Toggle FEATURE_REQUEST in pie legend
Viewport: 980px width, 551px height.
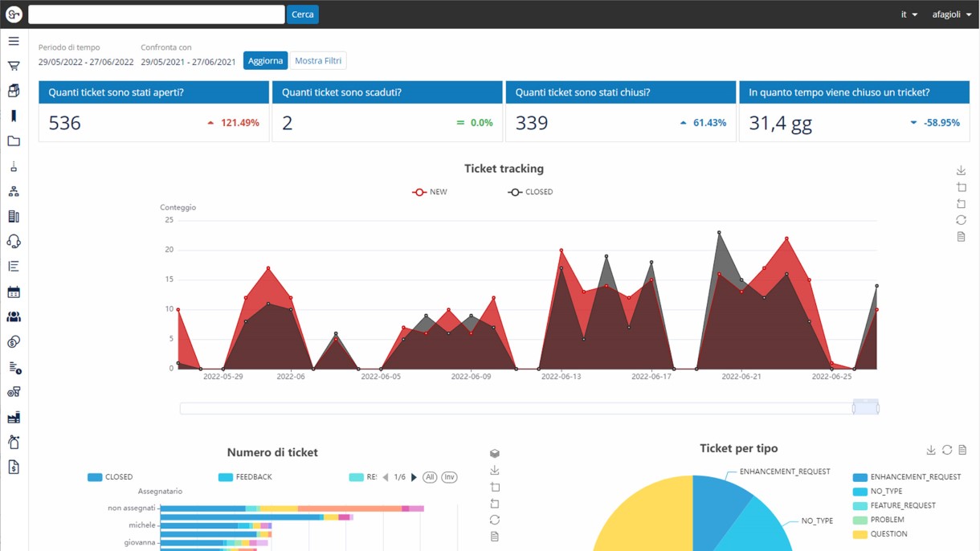pyautogui.click(x=894, y=506)
